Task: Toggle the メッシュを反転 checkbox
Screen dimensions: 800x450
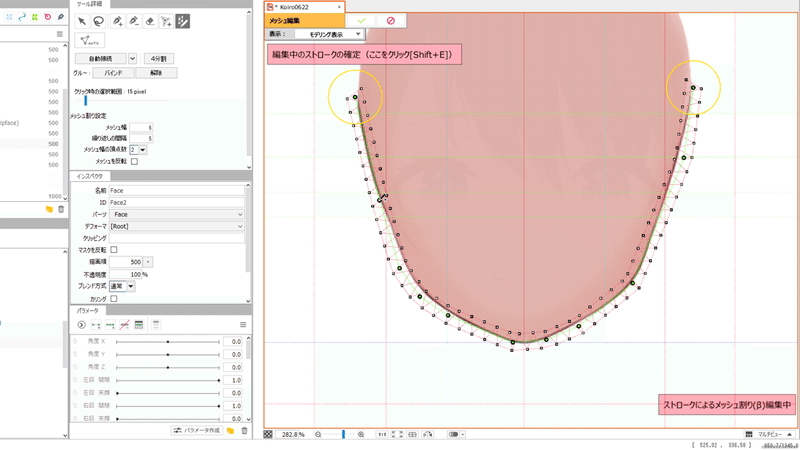Action: pos(134,161)
